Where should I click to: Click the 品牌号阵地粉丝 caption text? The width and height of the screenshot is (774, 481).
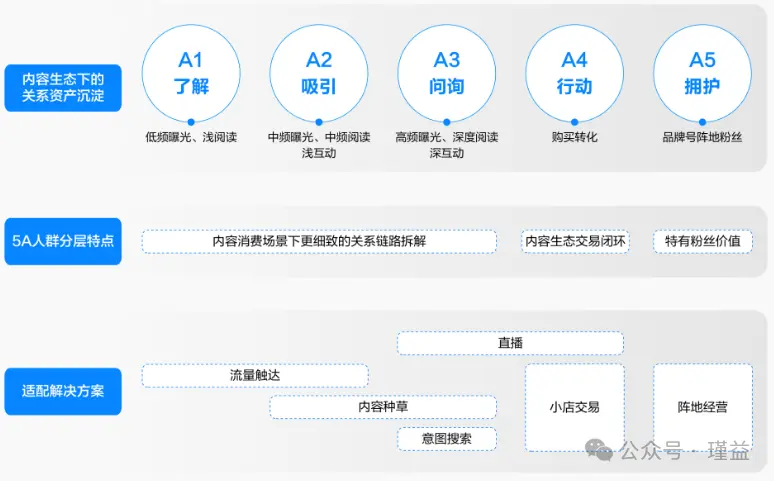click(703, 137)
